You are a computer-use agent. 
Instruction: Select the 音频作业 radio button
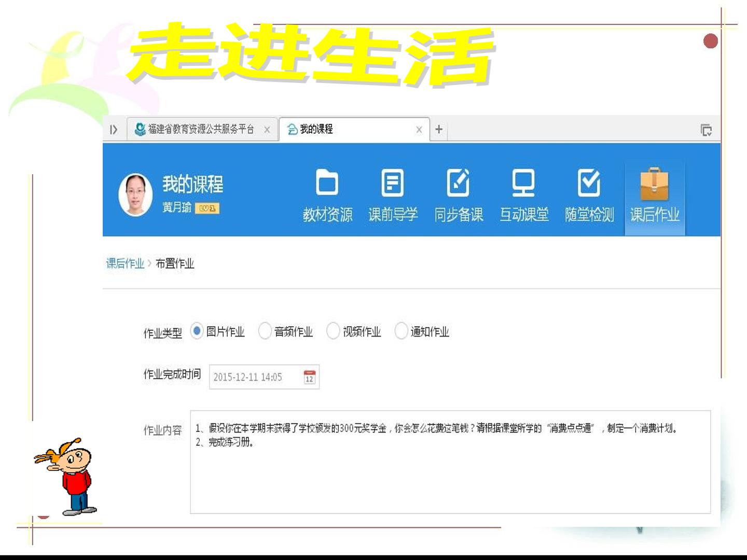(265, 331)
